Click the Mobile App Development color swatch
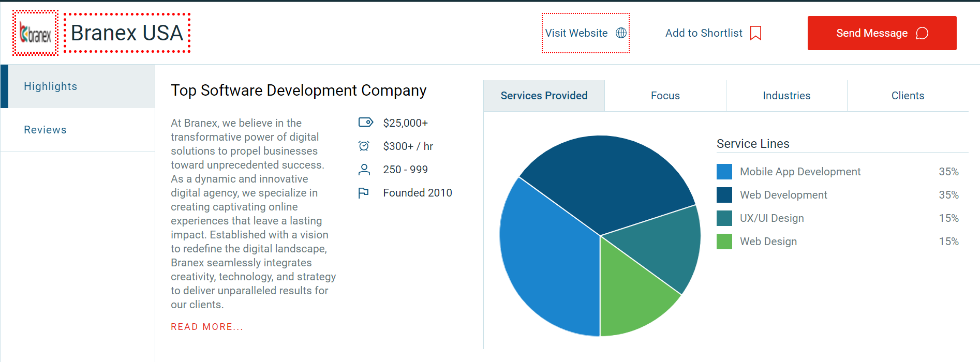 (724, 172)
